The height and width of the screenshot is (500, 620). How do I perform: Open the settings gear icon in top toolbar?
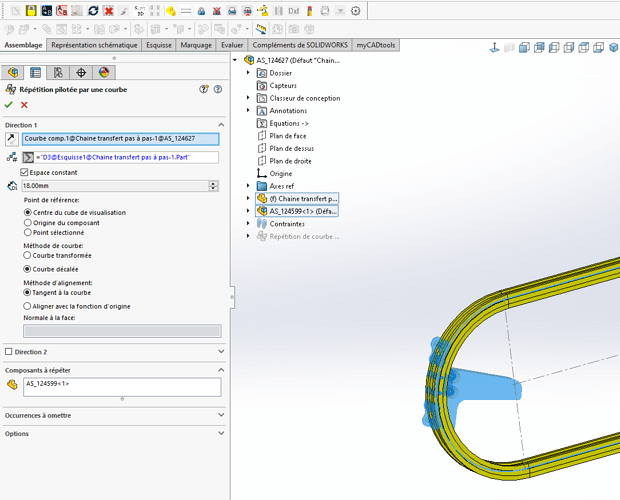point(355,11)
